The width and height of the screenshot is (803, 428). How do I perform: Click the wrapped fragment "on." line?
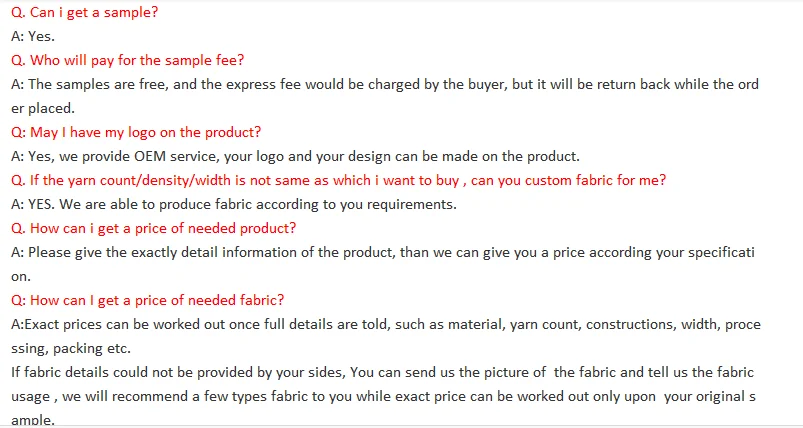pos(21,277)
